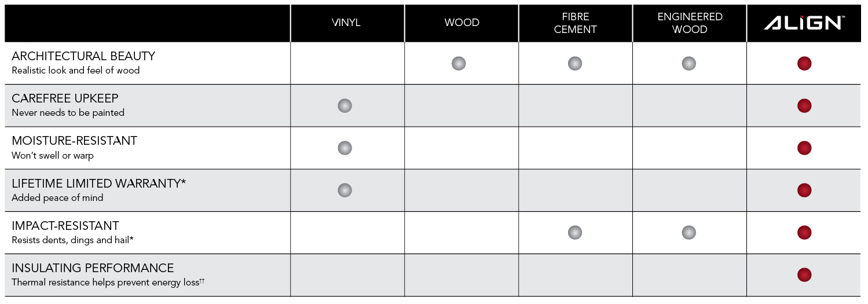The height and width of the screenshot is (304, 868).
Task: Select ALIGN's red dot for Moisture-Resistant
Action: [x=804, y=148]
